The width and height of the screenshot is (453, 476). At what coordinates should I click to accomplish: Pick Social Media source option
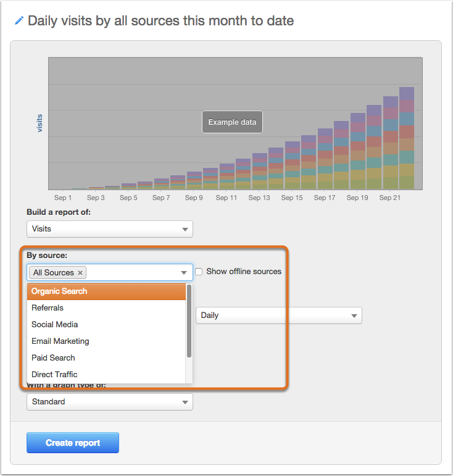tap(106, 325)
